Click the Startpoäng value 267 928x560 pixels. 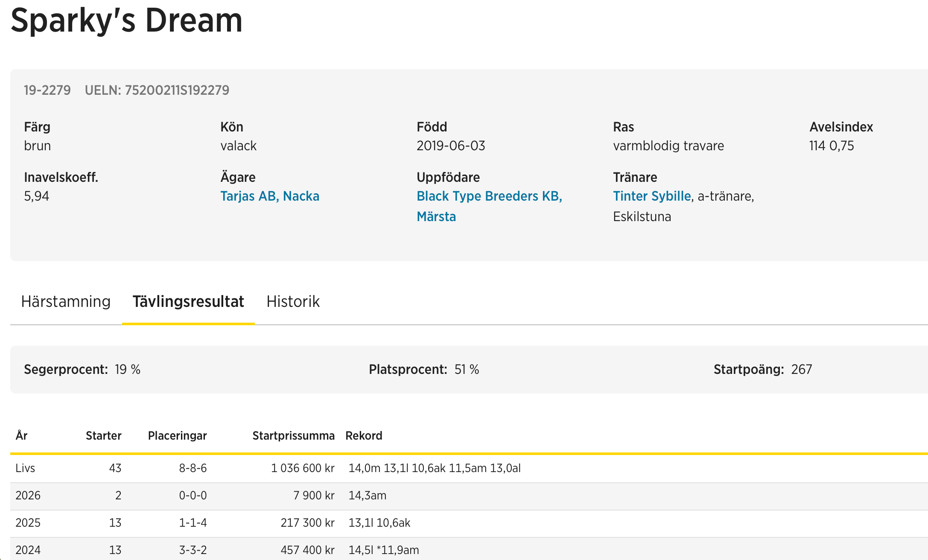801,370
